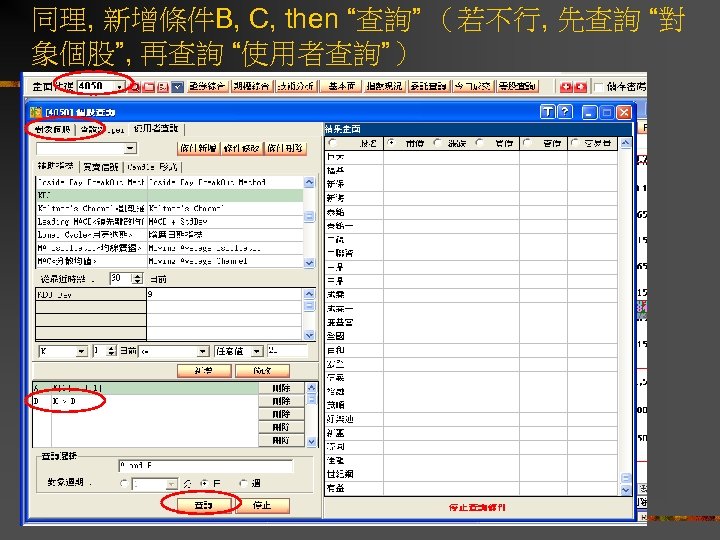Open the 技術分析 toolbar button

(296, 86)
